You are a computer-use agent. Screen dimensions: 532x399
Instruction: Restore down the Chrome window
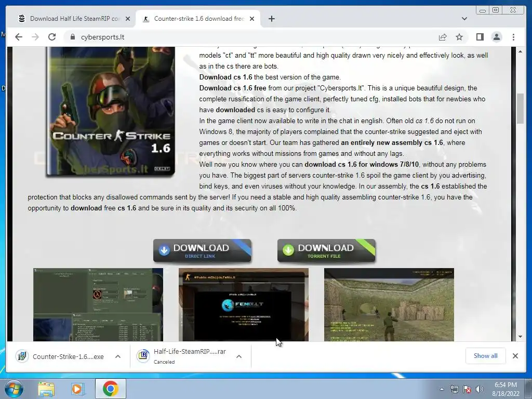pyautogui.click(x=496, y=10)
